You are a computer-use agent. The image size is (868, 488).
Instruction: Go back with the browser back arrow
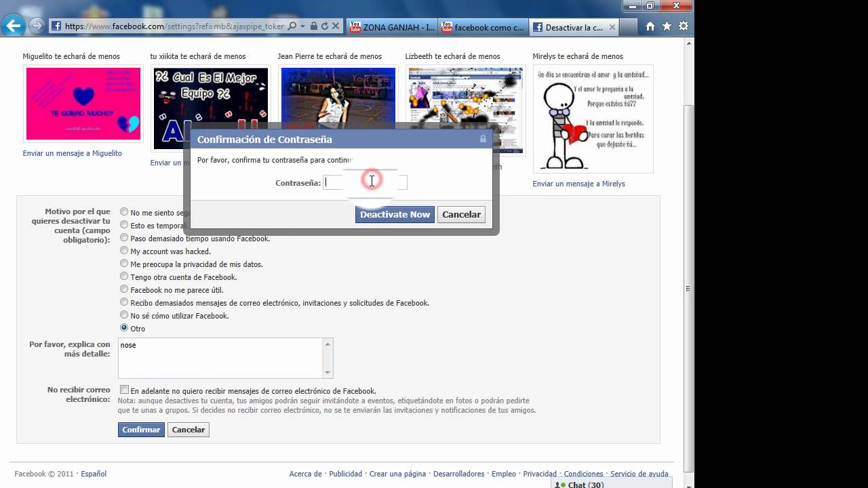click(x=14, y=26)
